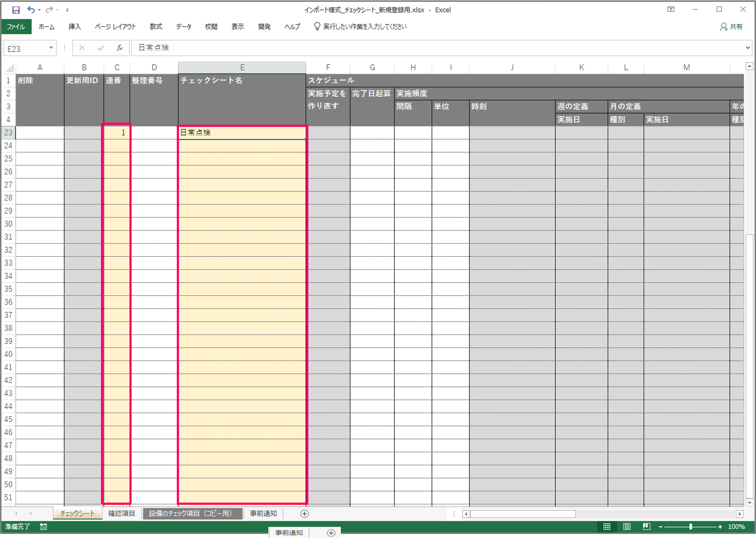Screen dimensions: 756x538
Task: Click the 共有 share button
Action: point(731,27)
